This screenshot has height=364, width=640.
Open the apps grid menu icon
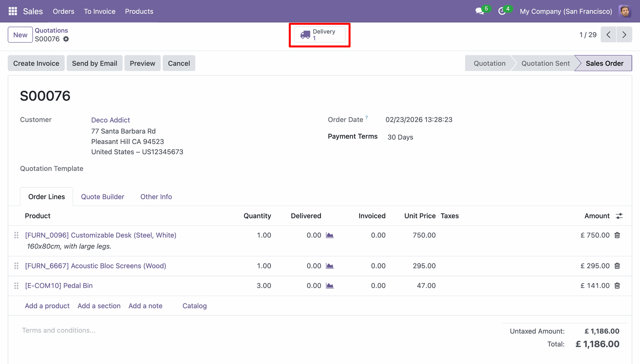tap(13, 11)
